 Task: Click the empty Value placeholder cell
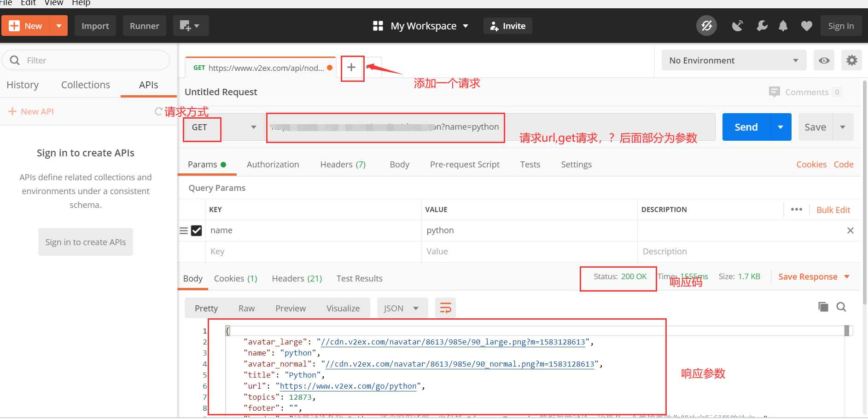pos(529,252)
